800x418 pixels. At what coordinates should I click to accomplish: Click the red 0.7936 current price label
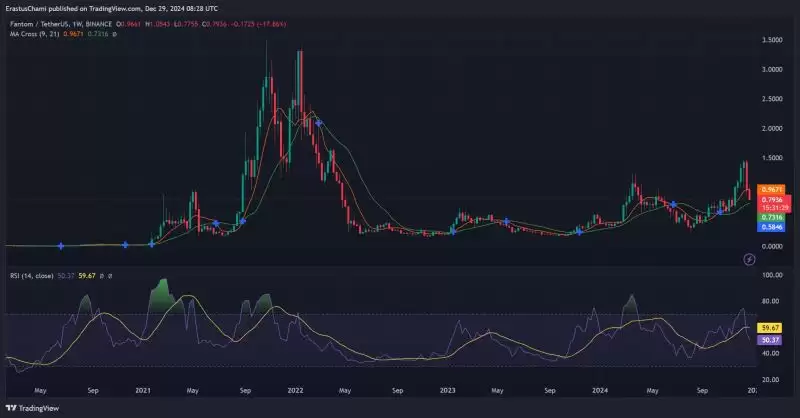click(771, 199)
